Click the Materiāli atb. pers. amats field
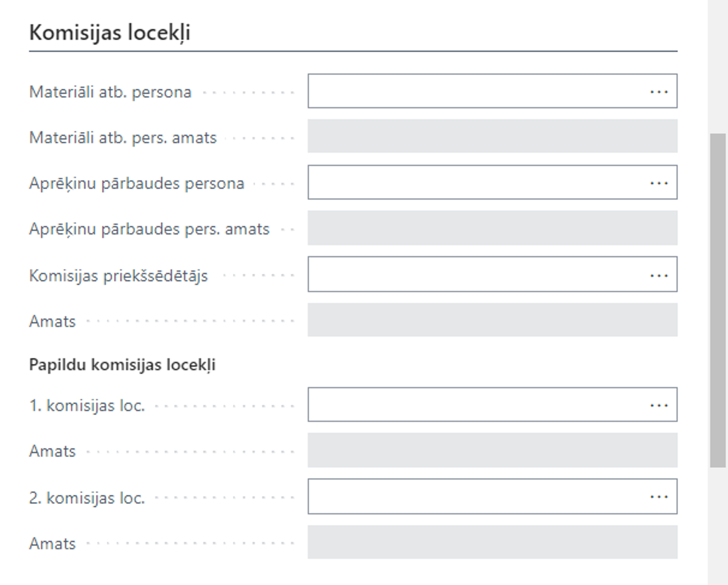Image resolution: width=728 pixels, height=585 pixels. pyautogui.click(x=492, y=136)
